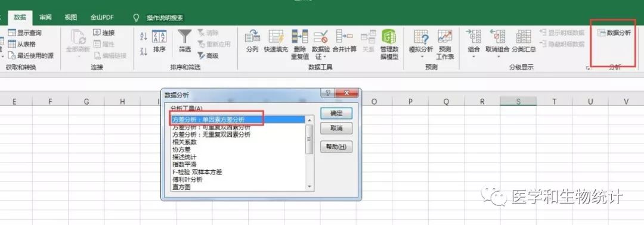Image resolution: width=644 pixels, height=225 pixels.
Task: Click Remove Duplicates (删除重复值)
Action: pyautogui.click(x=299, y=44)
